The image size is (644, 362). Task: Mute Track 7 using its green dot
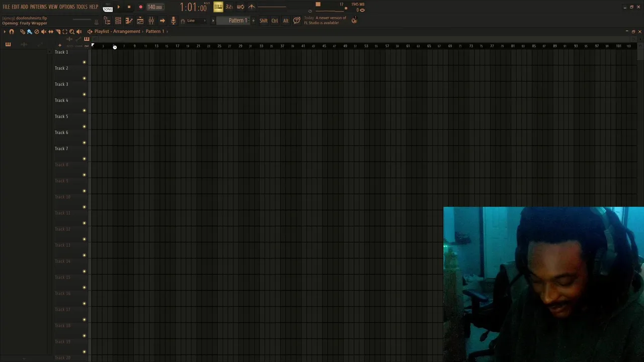pyautogui.click(x=84, y=159)
